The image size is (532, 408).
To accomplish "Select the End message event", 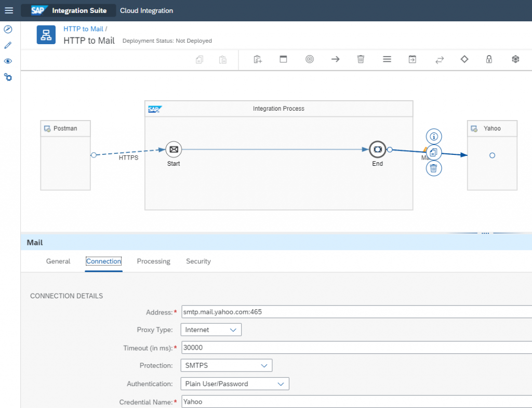I will [378, 149].
